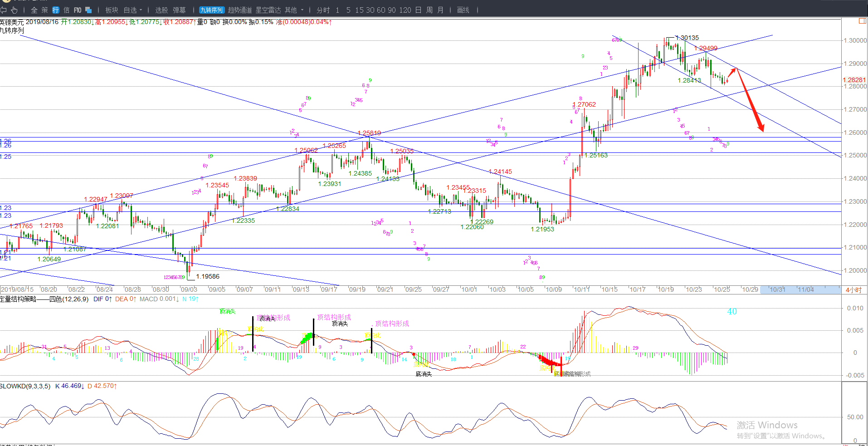868x446 pixels.
Task: Select the 15 minute period
Action: coord(359,10)
